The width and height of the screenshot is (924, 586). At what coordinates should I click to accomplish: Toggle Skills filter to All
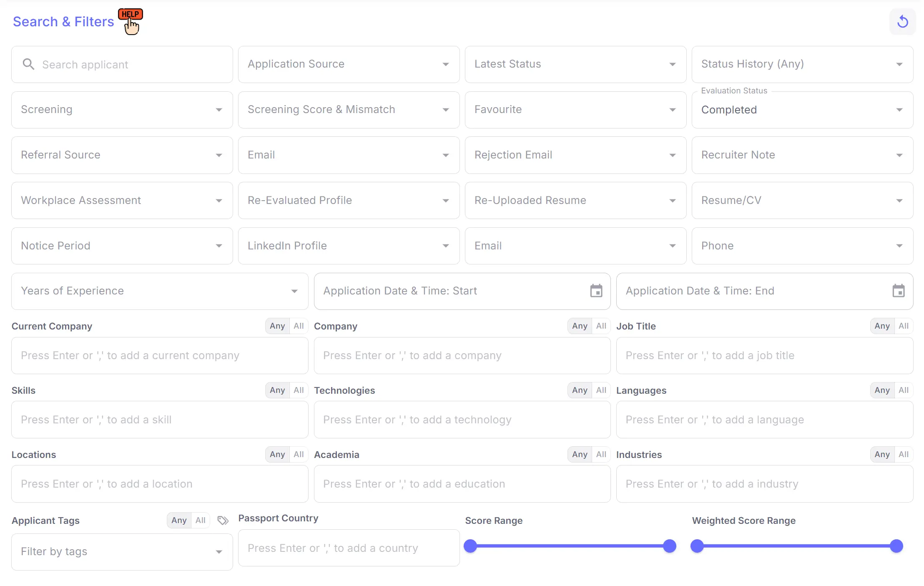click(299, 390)
